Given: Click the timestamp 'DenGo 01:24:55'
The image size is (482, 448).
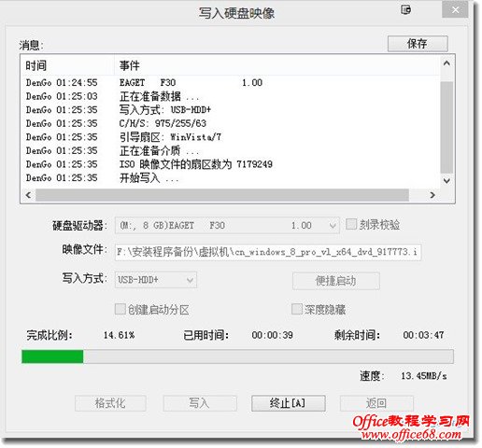Looking at the screenshot, I should click(x=62, y=83).
